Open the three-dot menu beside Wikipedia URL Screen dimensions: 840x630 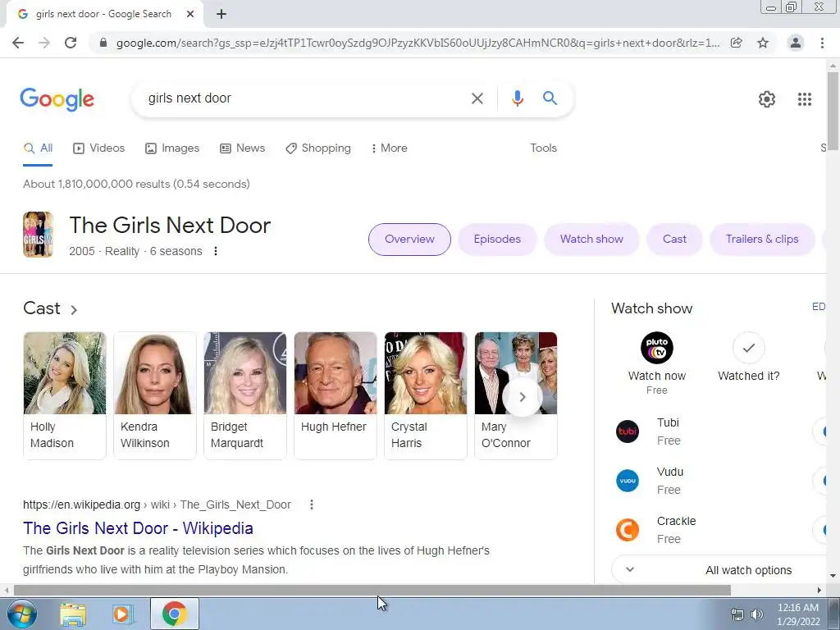pos(311,504)
